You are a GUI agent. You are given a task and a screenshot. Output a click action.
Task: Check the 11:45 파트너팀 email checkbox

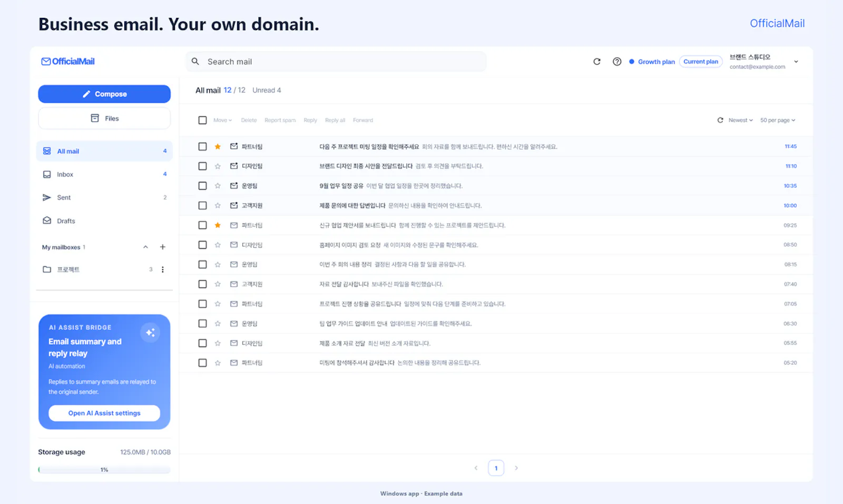pos(202,146)
